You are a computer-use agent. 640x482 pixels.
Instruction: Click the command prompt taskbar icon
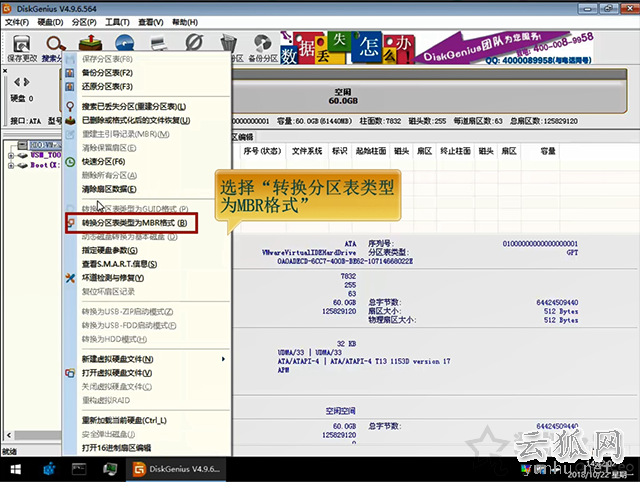click(79, 469)
